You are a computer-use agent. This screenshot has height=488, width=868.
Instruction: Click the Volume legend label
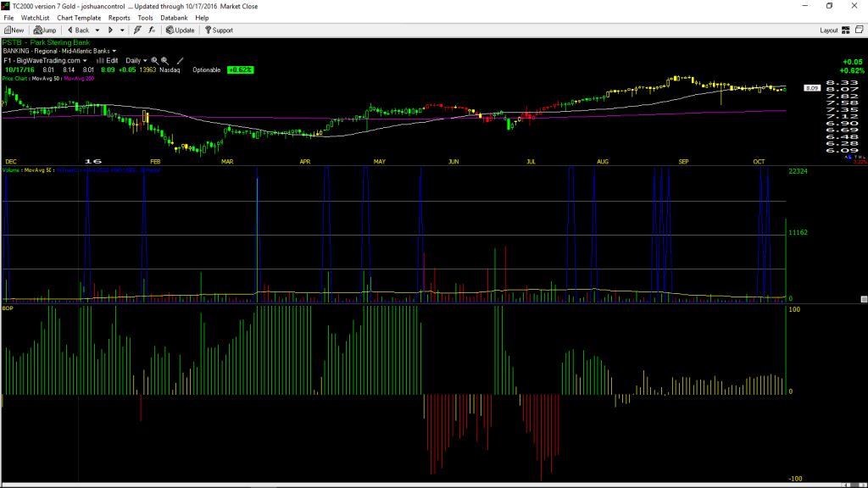click(x=11, y=170)
